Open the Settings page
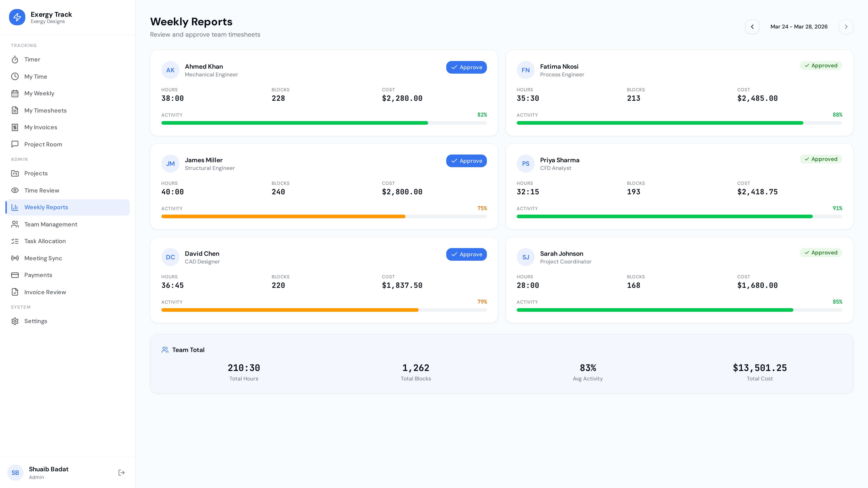This screenshot has width=868, height=488. click(x=36, y=321)
